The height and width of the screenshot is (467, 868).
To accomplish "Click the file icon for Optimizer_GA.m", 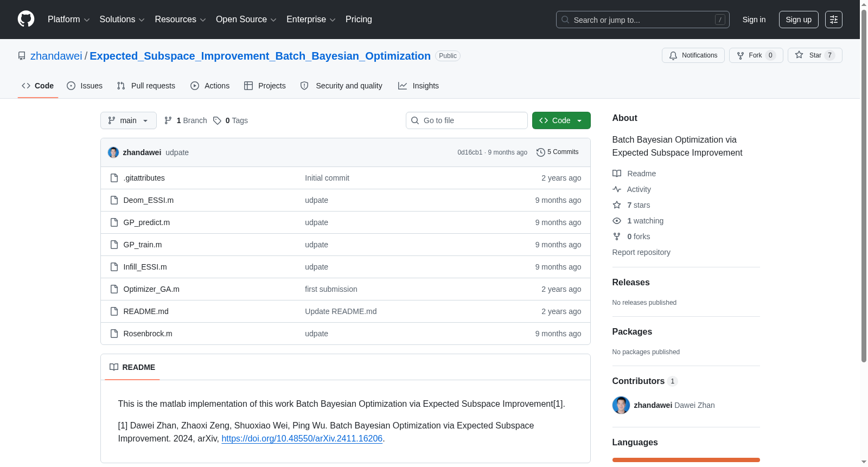I will click(x=114, y=289).
